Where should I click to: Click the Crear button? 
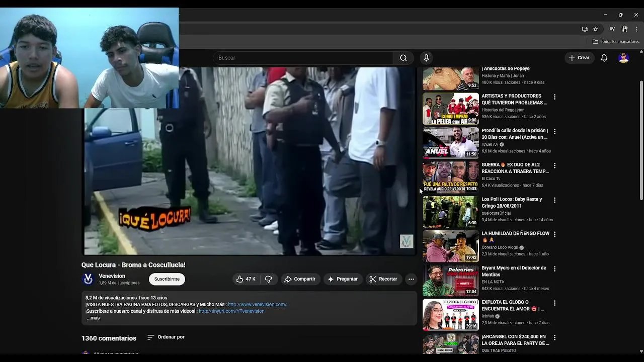click(579, 58)
